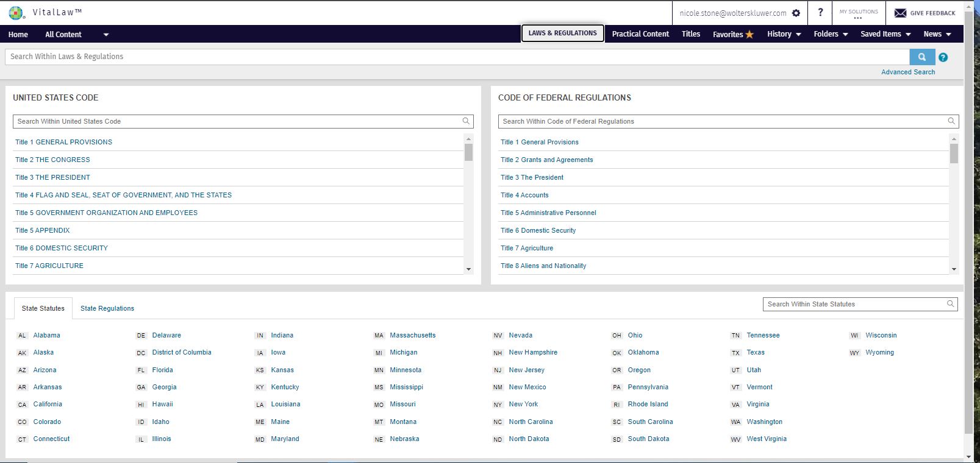Image resolution: width=980 pixels, height=463 pixels.
Task: Open My Solutions menu dots
Action: pyautogui.click(x=858, y=18)
